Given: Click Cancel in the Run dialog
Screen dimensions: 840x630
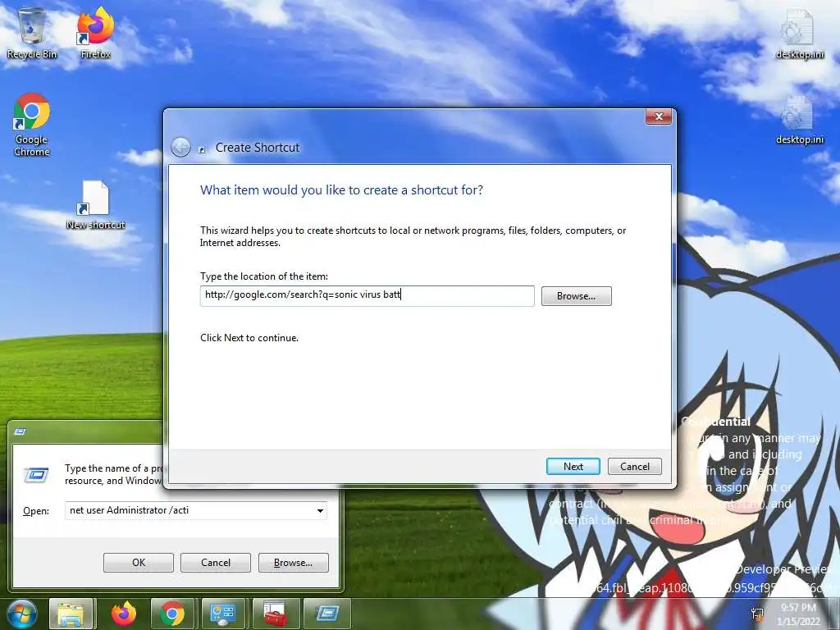Looking at the screenshot, I should pos(216,563).
